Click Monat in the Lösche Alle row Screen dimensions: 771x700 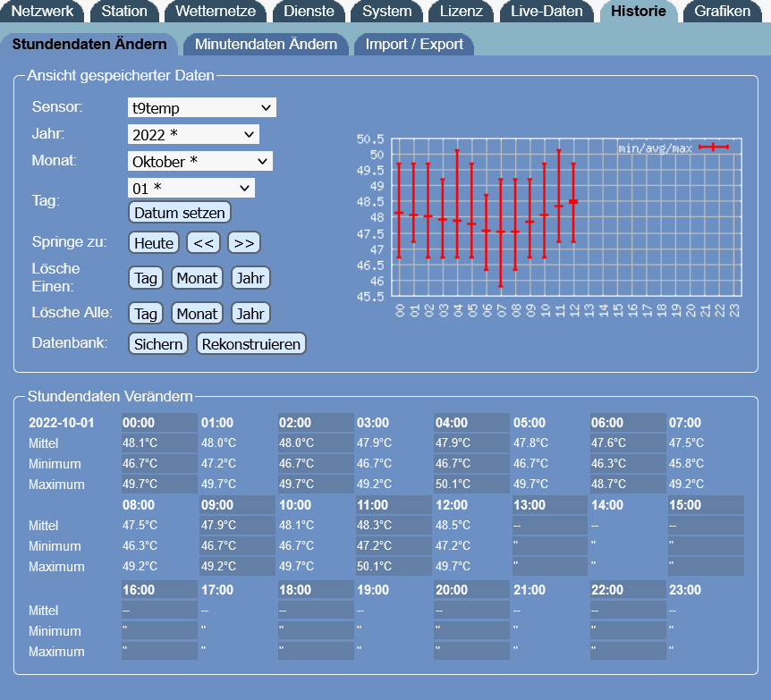click(x=197, y=314)
